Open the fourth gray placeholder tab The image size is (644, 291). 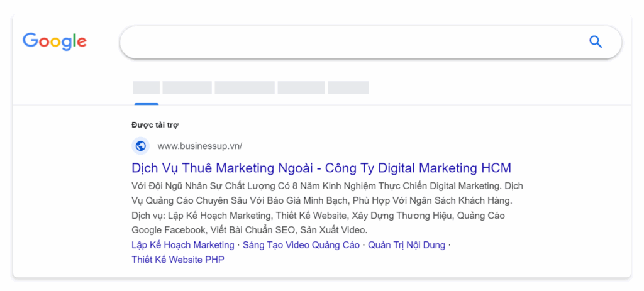pyautogui.click(x=301, y=88)
